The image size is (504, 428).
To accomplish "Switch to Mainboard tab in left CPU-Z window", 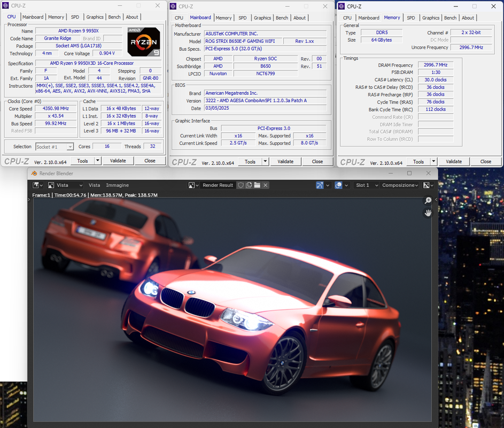I will click(x=33, y=17).
